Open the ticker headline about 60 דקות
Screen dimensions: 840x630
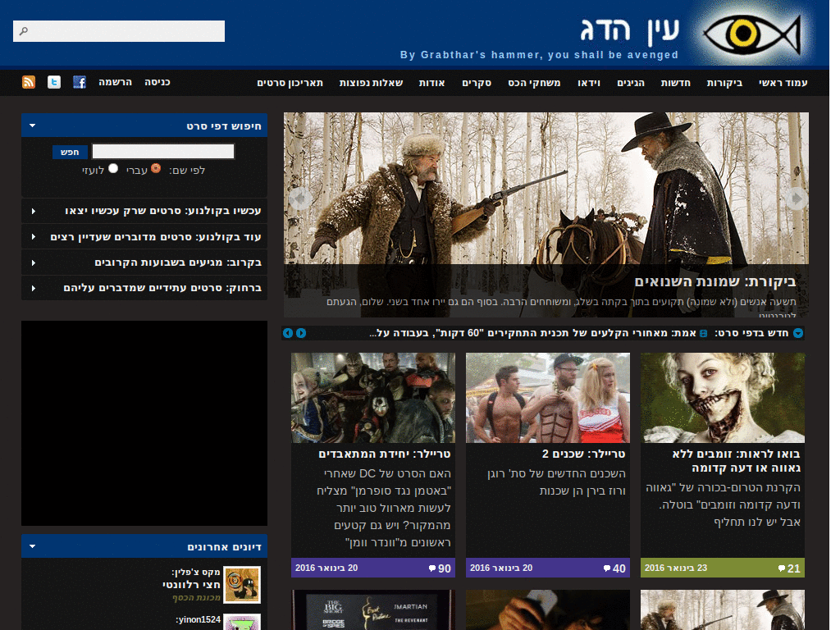533,333
